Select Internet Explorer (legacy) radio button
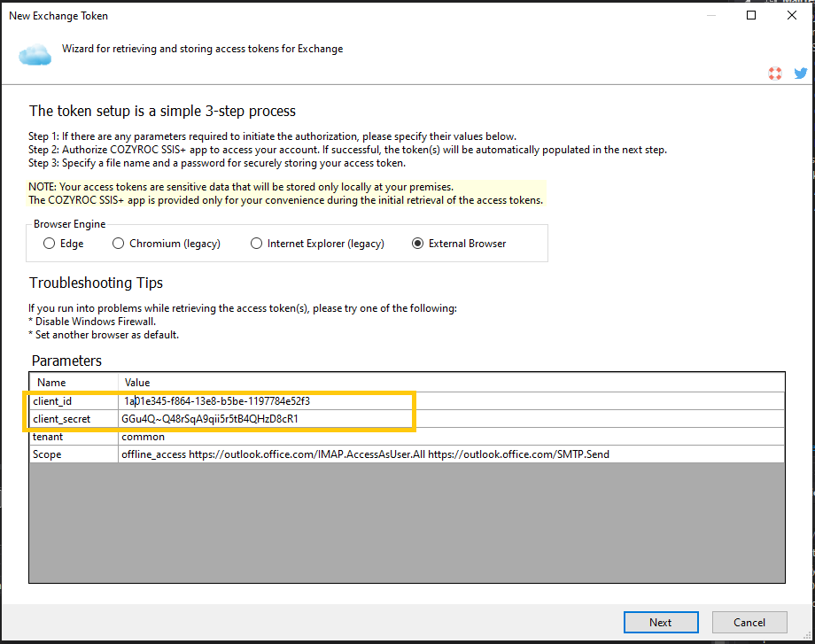The image size is (815, 644). pos(257,244)
